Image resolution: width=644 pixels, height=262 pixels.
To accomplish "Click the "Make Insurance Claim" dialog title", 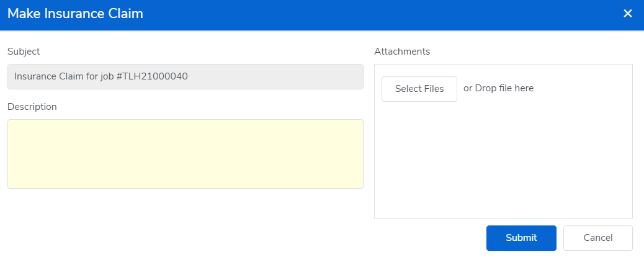I will pos(75,14).
